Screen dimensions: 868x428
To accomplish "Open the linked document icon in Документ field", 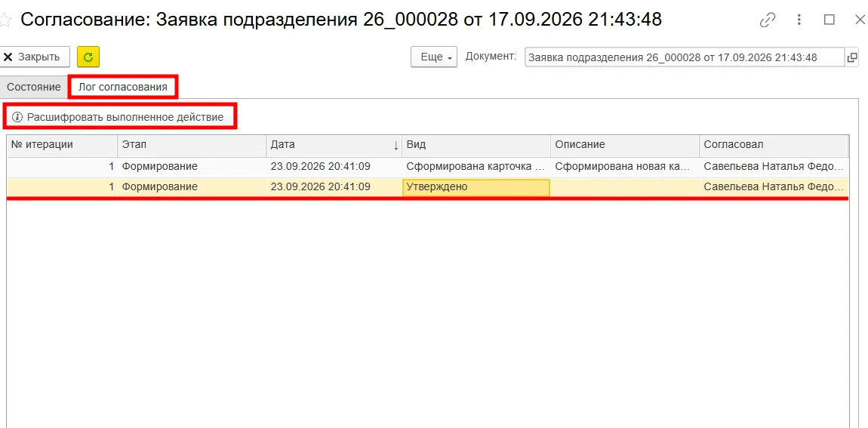I will [852, 57].
